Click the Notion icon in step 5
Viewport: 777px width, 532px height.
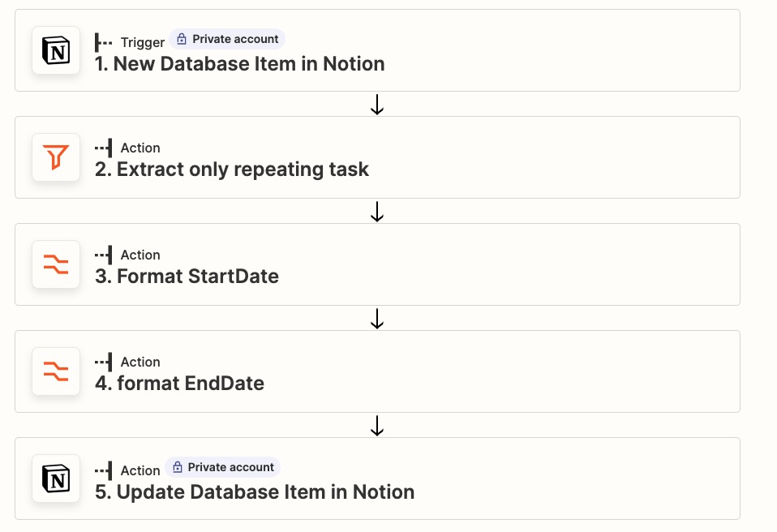click(56, 478)
